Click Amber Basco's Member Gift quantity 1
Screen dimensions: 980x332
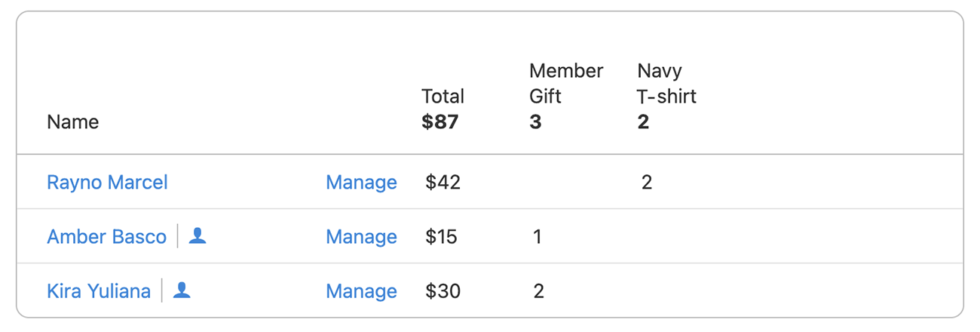pyautogui.click(x=537, y=237)
